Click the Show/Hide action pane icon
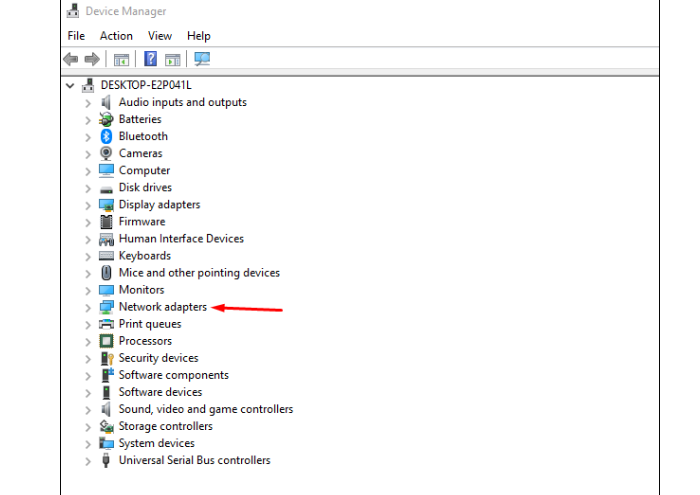Viewport: 700px width, 495px height. (173, 59)
